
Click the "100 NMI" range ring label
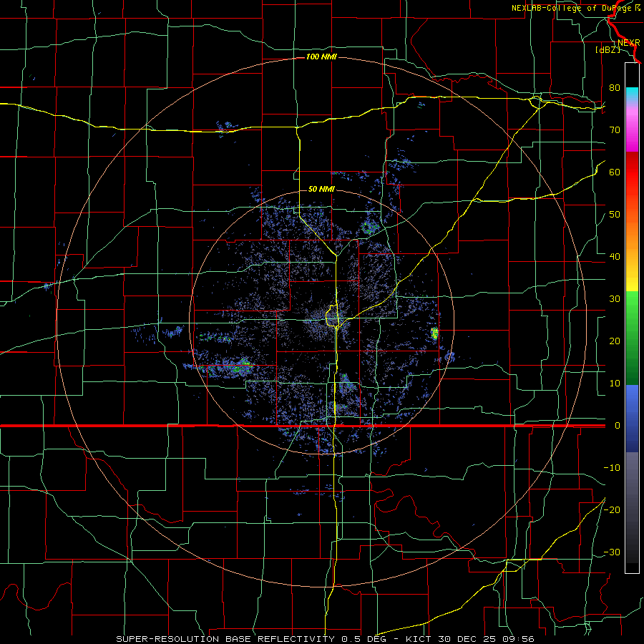[321, 57]
